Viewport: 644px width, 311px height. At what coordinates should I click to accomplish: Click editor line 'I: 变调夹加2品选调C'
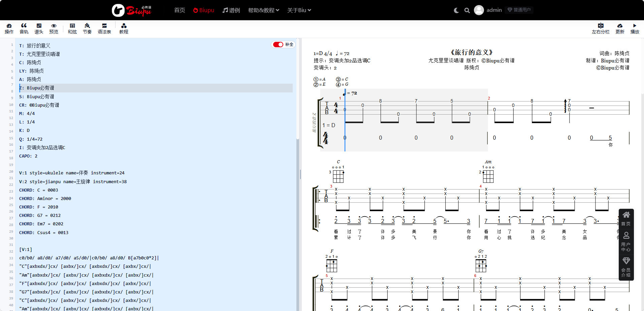42,148
